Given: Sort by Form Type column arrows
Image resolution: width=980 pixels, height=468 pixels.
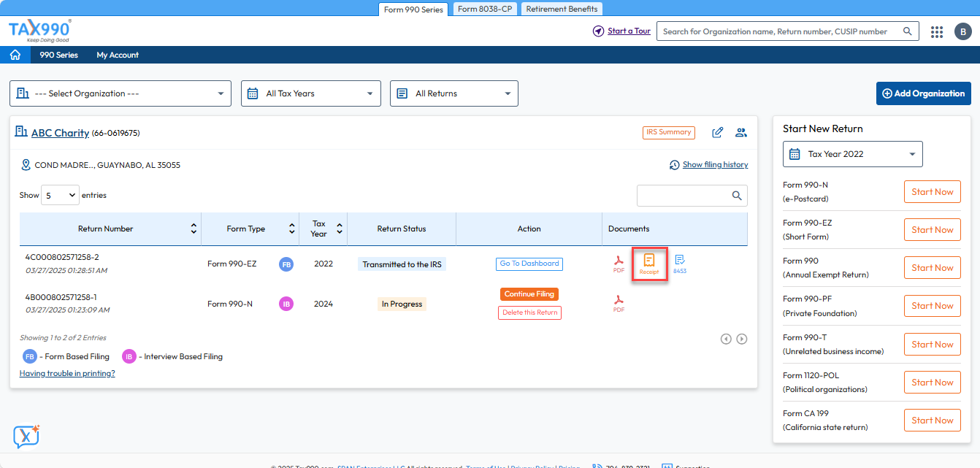Looking at the screenshot, I should click(292, 229).
